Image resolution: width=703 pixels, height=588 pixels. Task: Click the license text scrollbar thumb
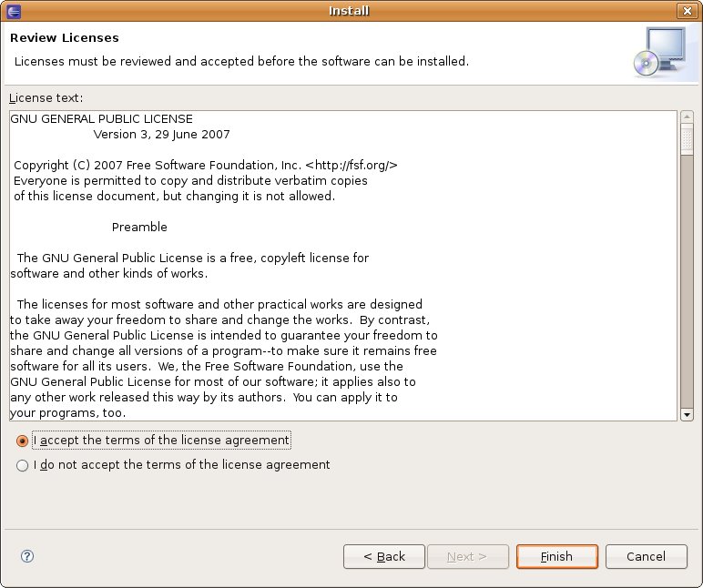point(687,139)
